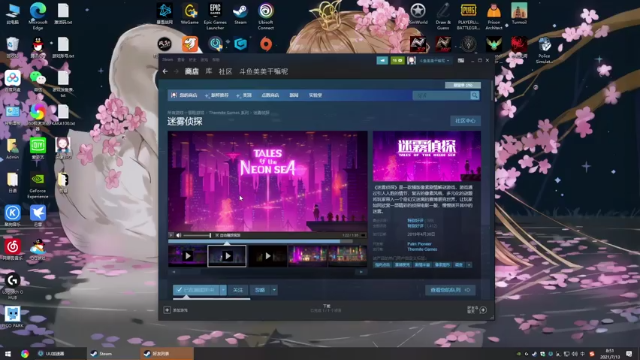Image resolution: width=640 pixels, height=360 pixels.
Task: Open the 斗鱼美美干嘛呢 profile tab
Action: coord(263,71)
